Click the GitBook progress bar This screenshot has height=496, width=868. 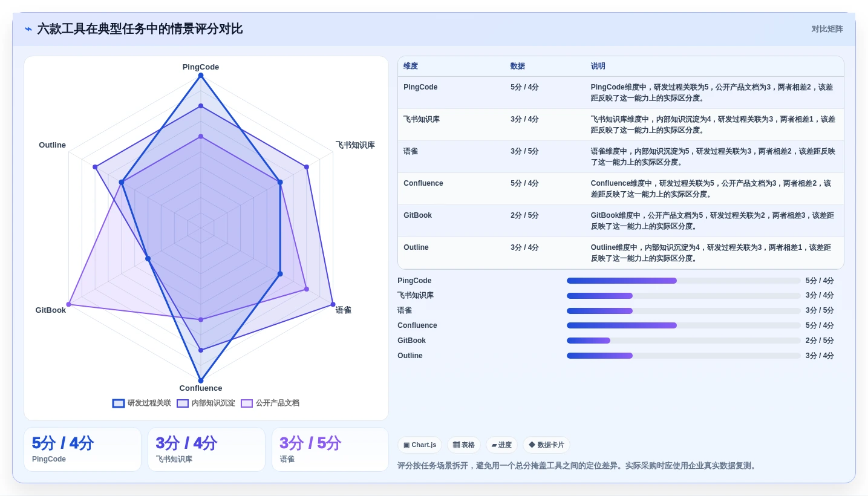pos(684,341)
